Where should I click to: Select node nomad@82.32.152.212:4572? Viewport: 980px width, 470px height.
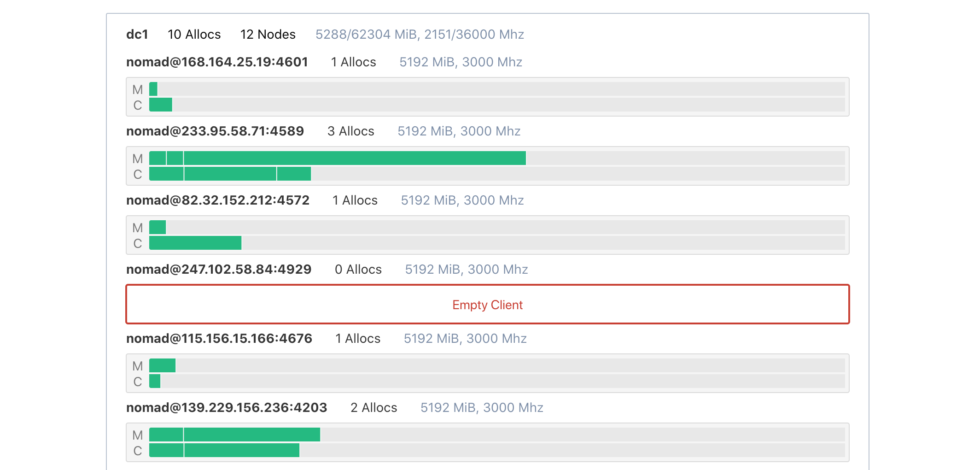point(218,200)
